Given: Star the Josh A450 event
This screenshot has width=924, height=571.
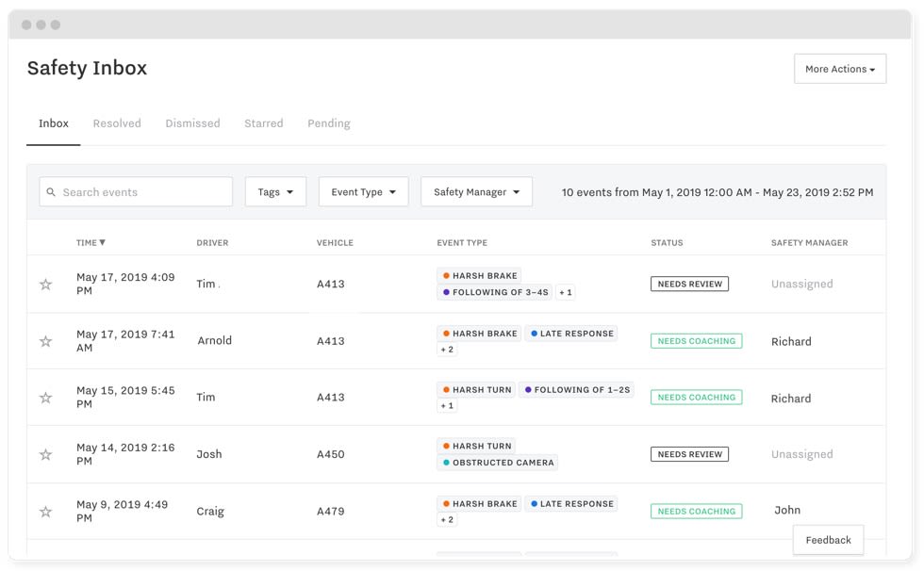Looking at the screenshot, I should (46, 454).
